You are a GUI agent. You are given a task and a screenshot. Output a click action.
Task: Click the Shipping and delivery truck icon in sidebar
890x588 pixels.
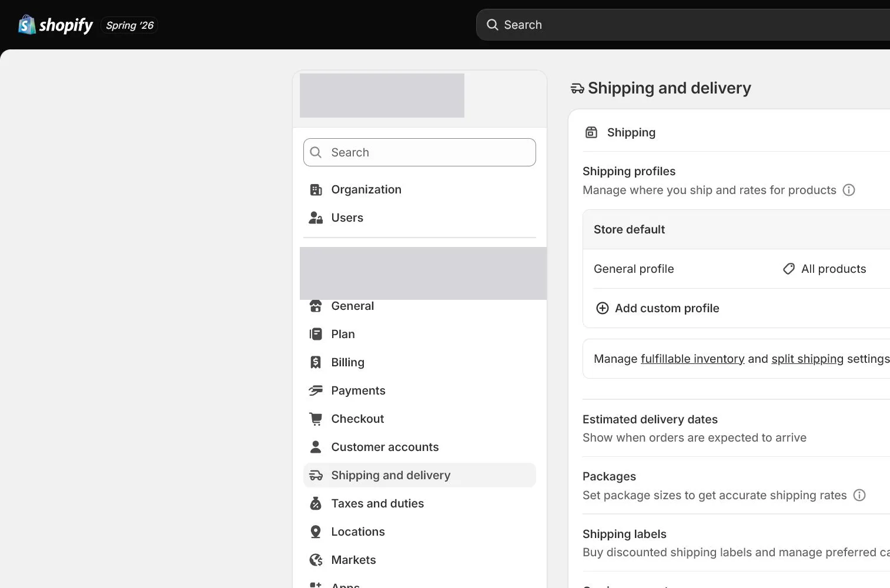pos(316,475)
